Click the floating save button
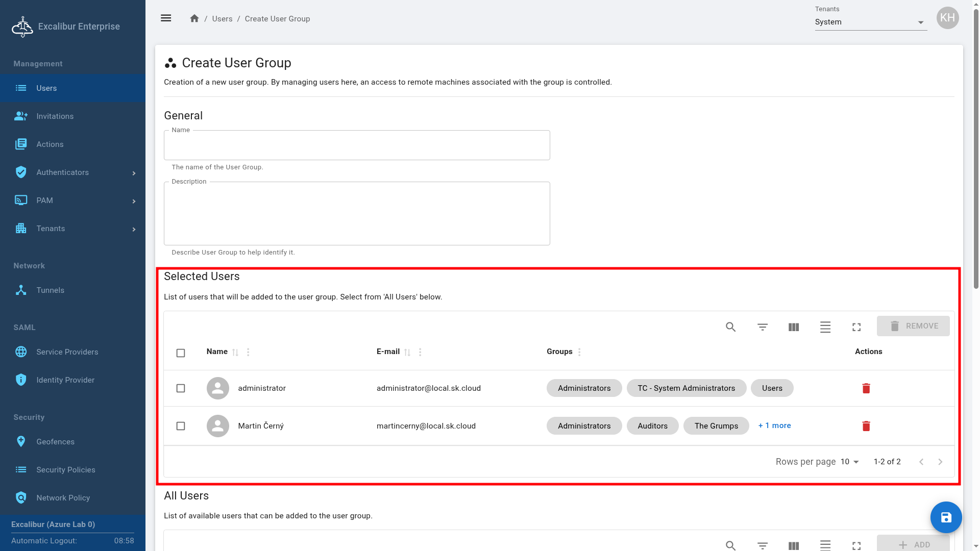Image resolution: width=980 pixels, height=551 pixels. (x=946, y=517)
